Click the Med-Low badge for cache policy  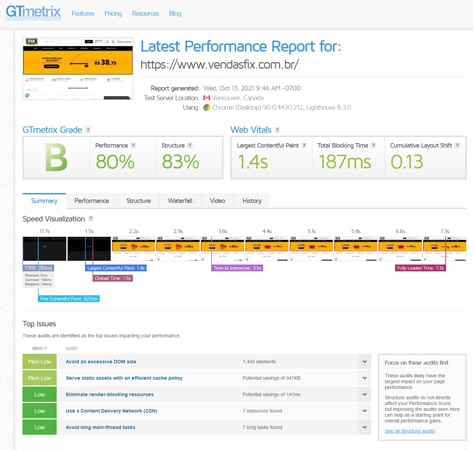(x=39, y=378)
